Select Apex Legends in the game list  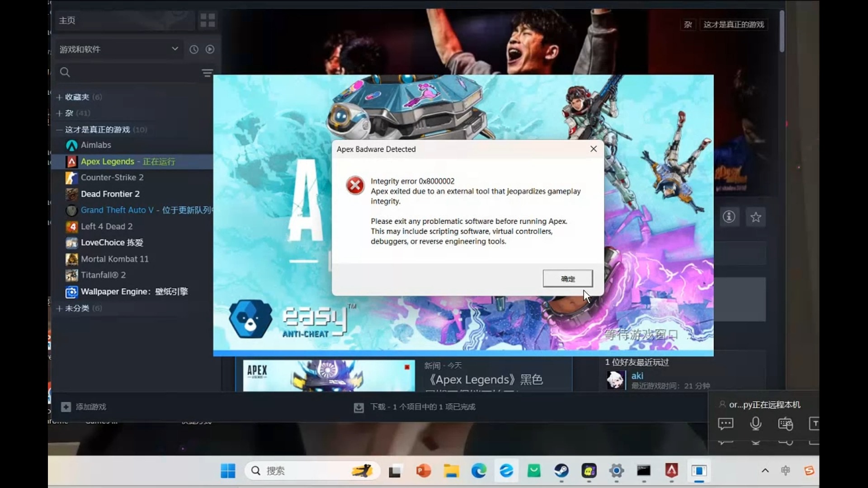132,161
